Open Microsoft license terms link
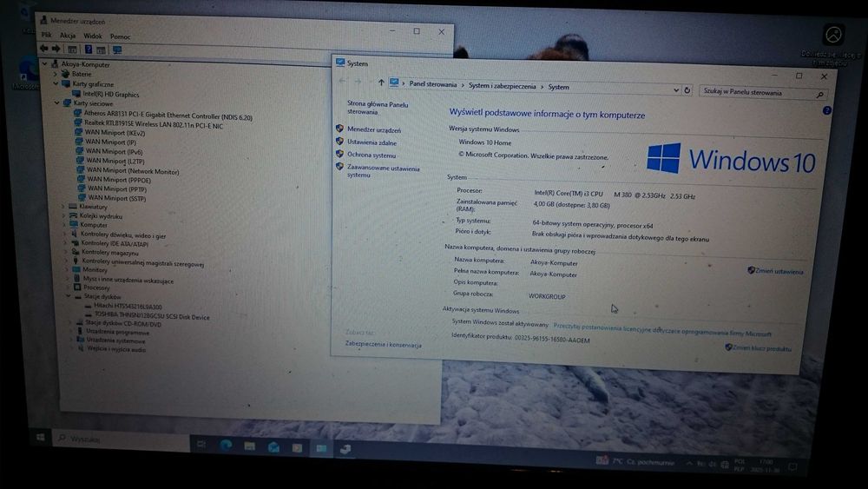This screenshot has height=489, width=868. pos(662,331)
